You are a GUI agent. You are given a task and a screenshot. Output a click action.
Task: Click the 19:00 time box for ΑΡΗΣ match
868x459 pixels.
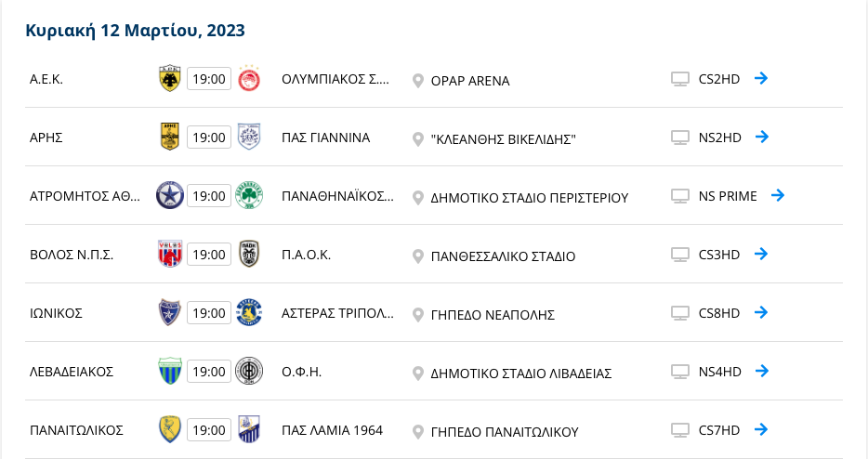(209, 138)
